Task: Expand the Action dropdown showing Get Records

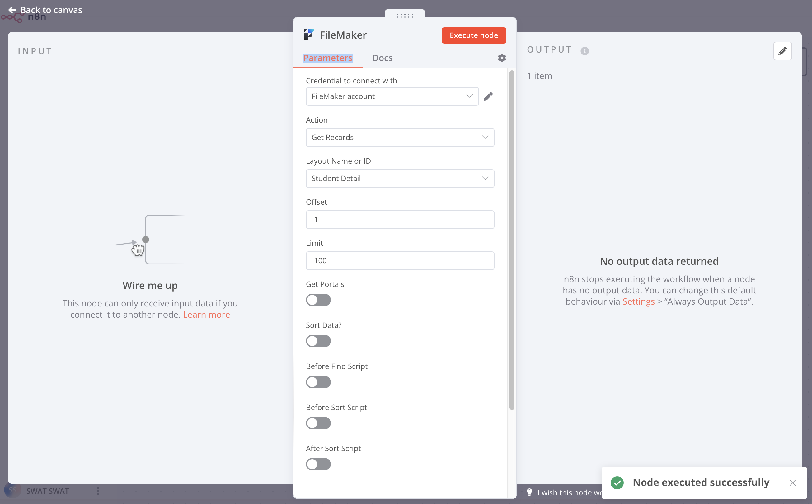Action: [400, 137]
